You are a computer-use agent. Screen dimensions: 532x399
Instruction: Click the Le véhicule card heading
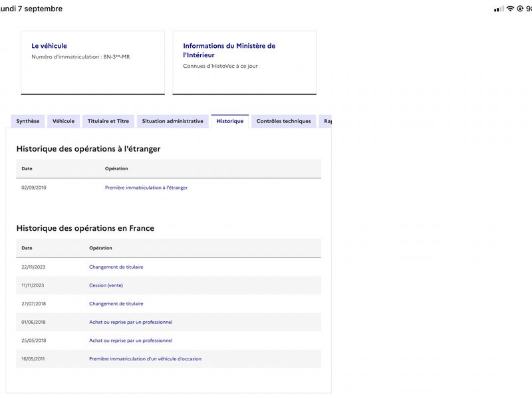tap(49, 46)
